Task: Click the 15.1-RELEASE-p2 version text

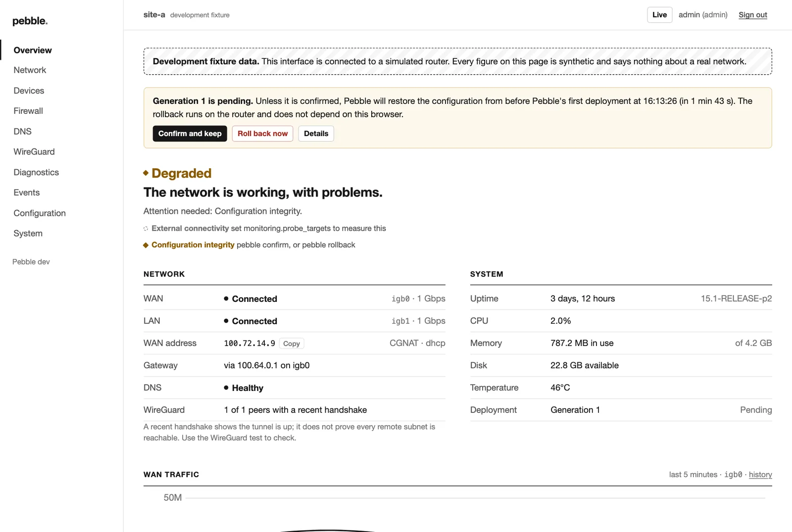Action: pos(737,298)
